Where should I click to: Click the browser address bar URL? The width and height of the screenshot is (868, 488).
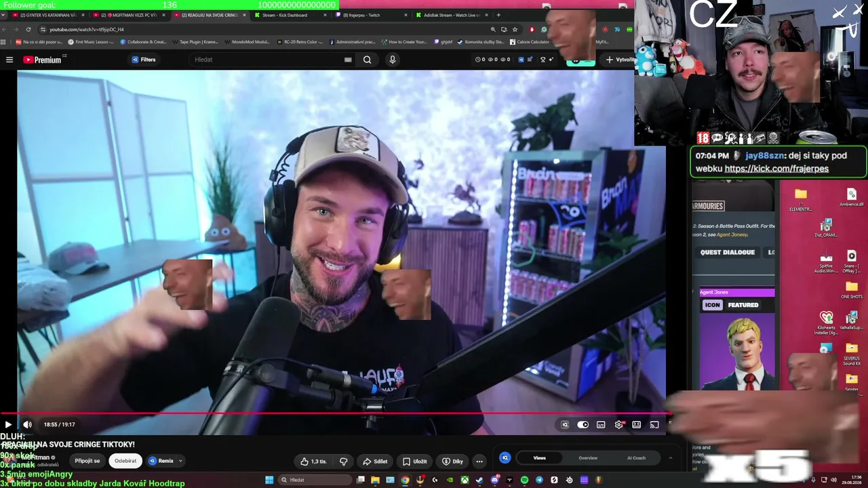tap(87, 30)
